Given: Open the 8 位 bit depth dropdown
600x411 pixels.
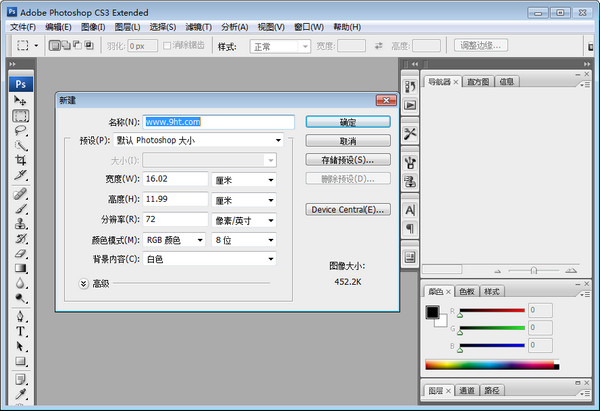Looking at the screenshot, I should pyautogui.click(x=244, y=240).
